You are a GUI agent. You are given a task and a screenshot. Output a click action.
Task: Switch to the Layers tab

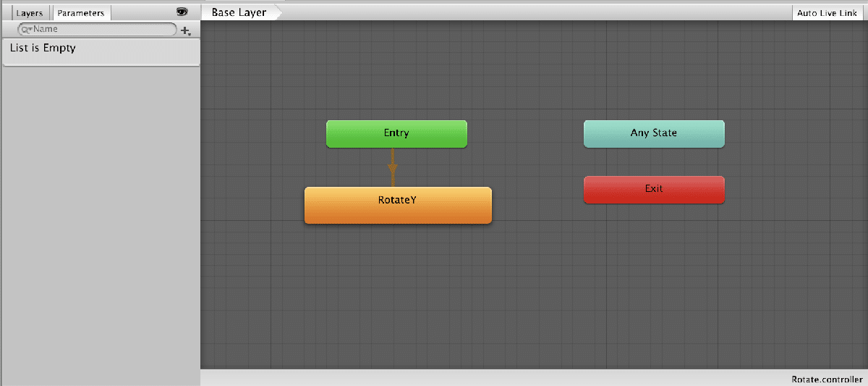click(30, 13)
